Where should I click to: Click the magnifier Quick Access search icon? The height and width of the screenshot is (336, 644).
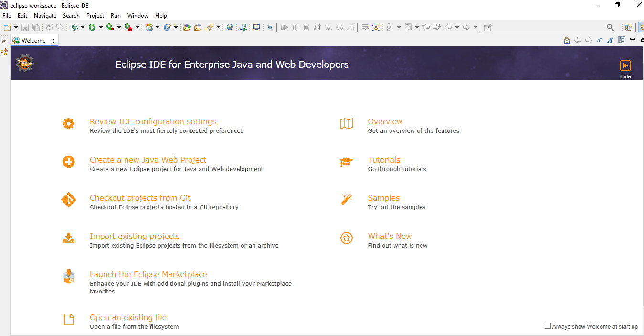(610, 27)
